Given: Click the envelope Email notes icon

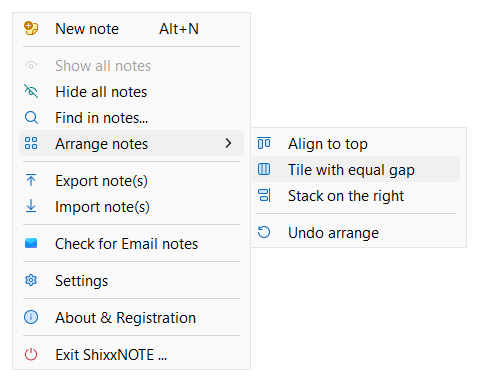Looking at the screenshot, I should coord(31,243).
